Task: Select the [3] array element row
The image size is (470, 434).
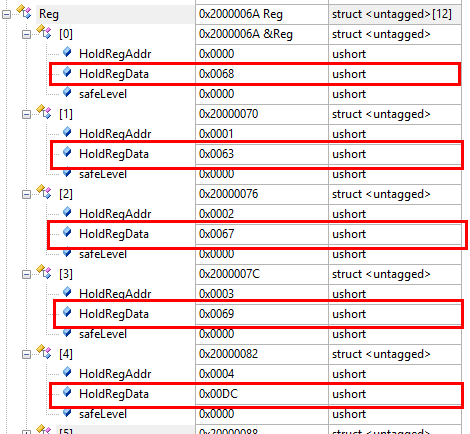Action: coord(66,274)
